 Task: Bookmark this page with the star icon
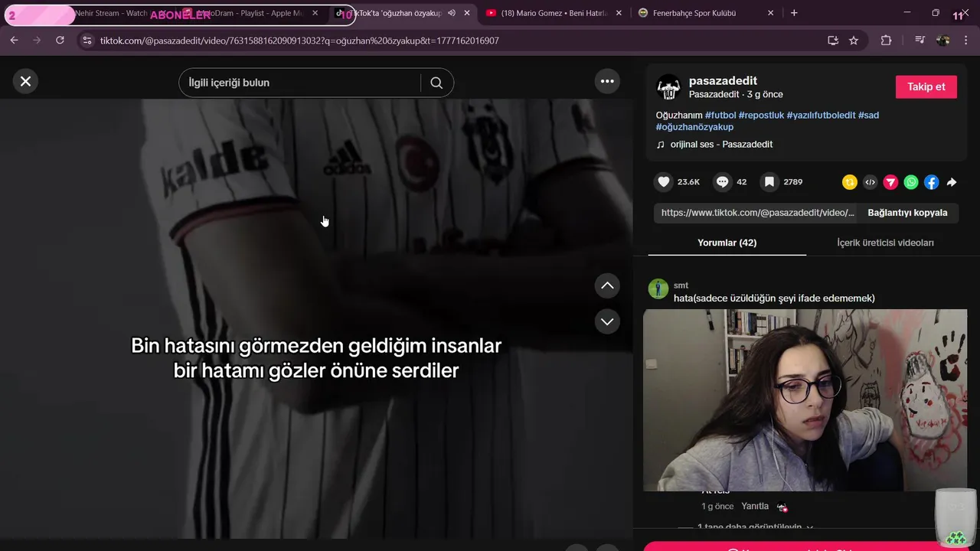(x=854, y=41)
